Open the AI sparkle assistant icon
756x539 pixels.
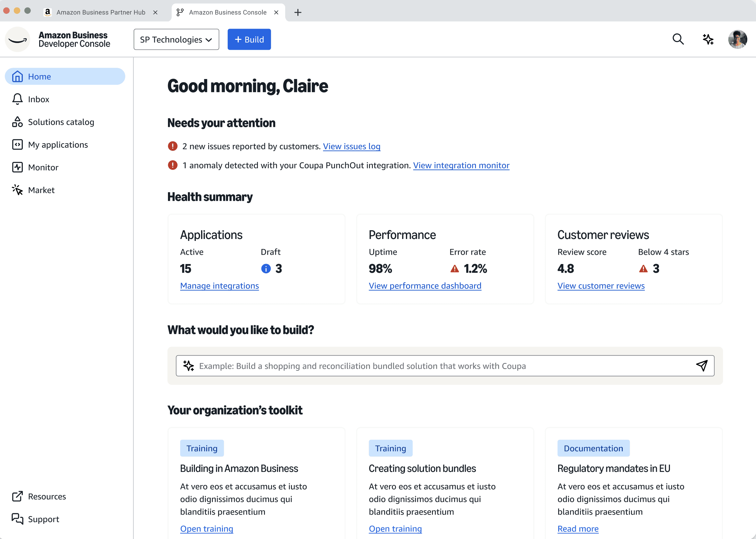pos(708,39)
